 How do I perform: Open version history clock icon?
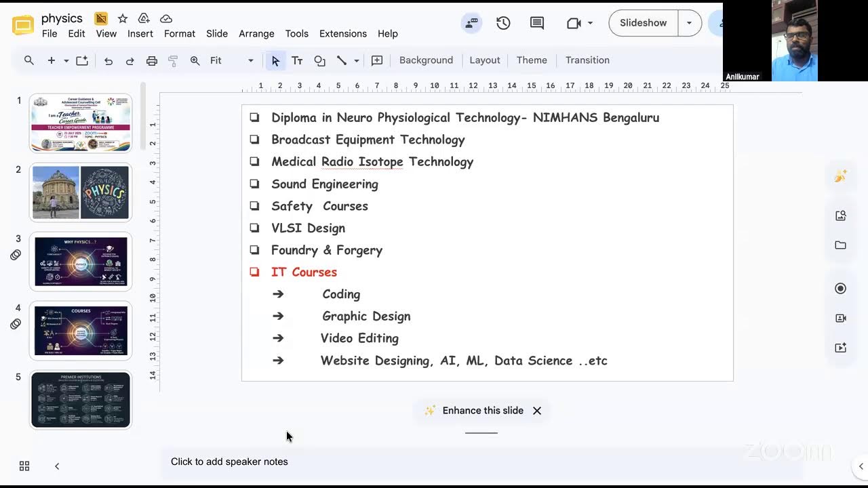[503, 23]
